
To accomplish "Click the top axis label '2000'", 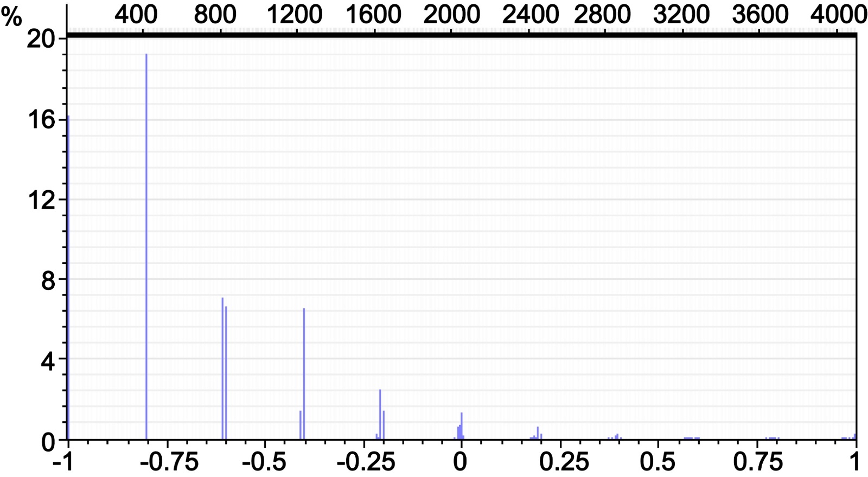I will pos(451,14).
